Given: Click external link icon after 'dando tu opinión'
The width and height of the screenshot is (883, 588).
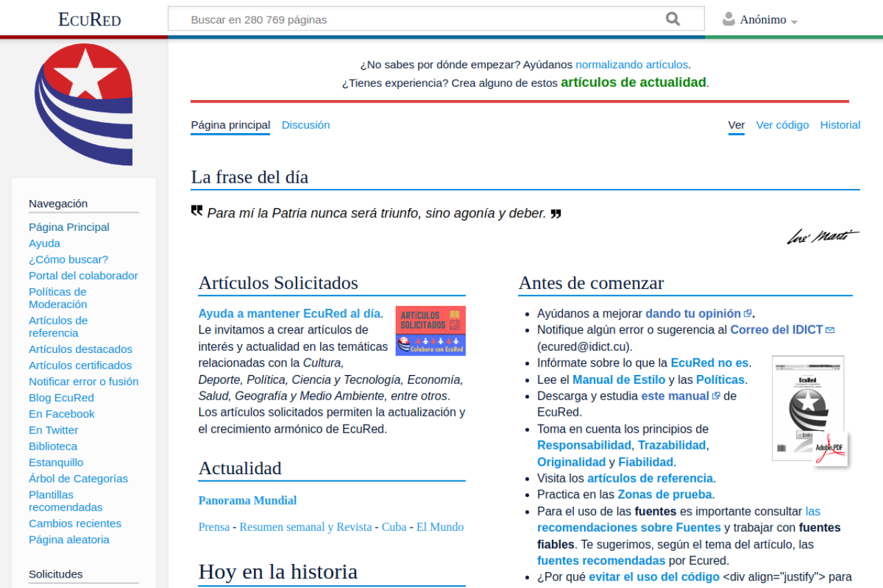Looking at the screenshot, I should click(748, 314).
